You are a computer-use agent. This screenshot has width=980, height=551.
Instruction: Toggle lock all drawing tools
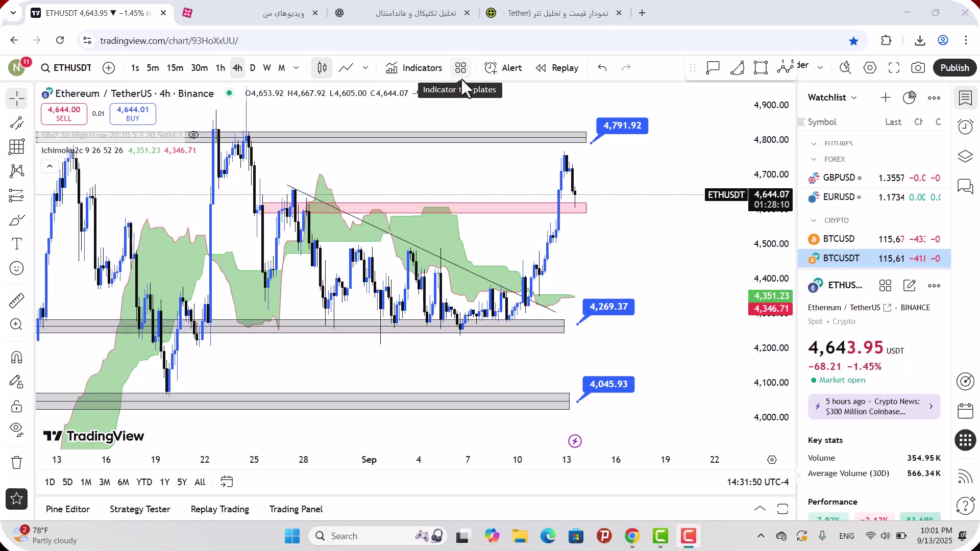(x=17, y=407)
